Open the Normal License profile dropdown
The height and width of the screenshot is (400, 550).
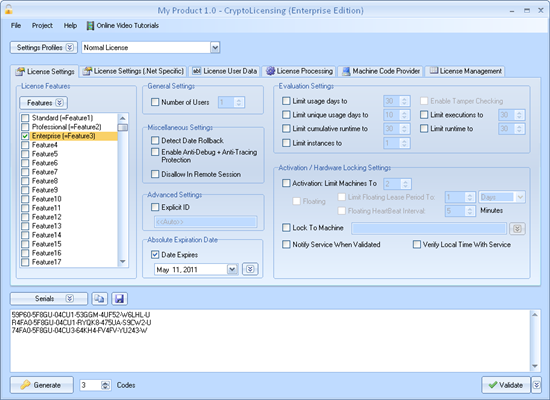[215, 47]
